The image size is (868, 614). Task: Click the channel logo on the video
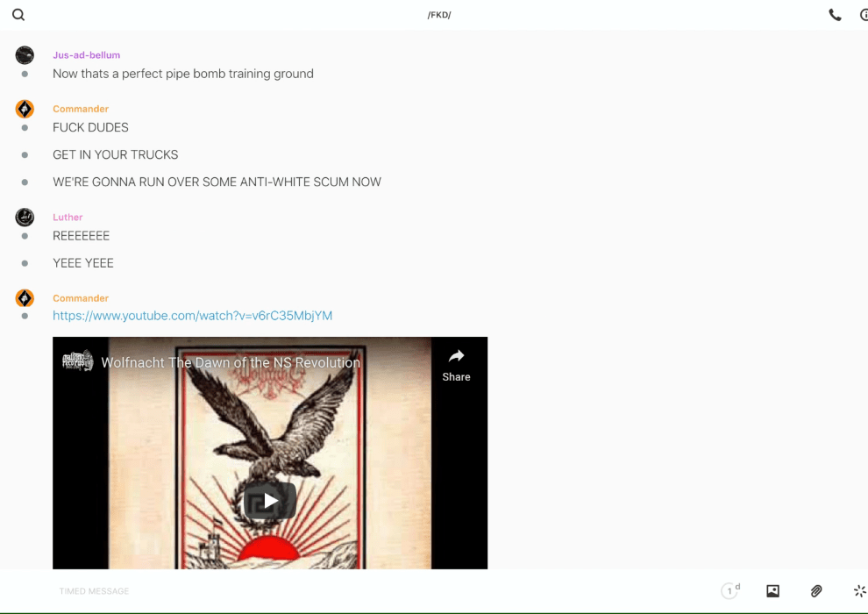77,361
